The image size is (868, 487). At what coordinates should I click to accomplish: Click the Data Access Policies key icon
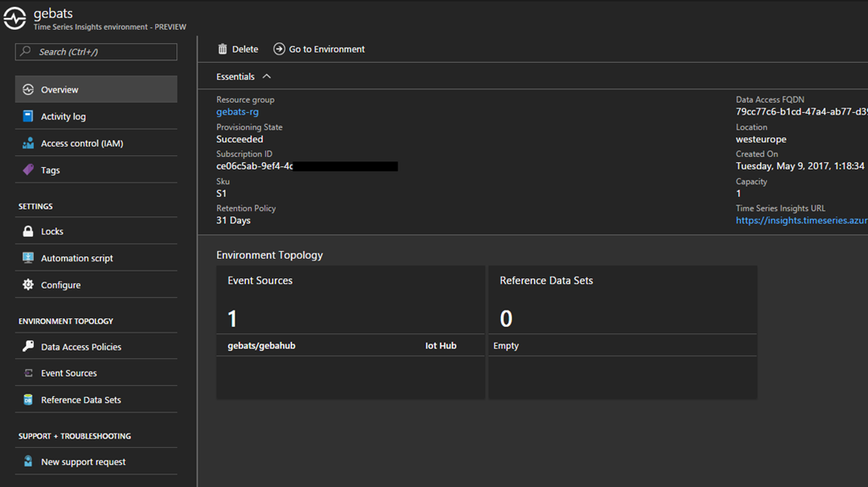(28, 346)
